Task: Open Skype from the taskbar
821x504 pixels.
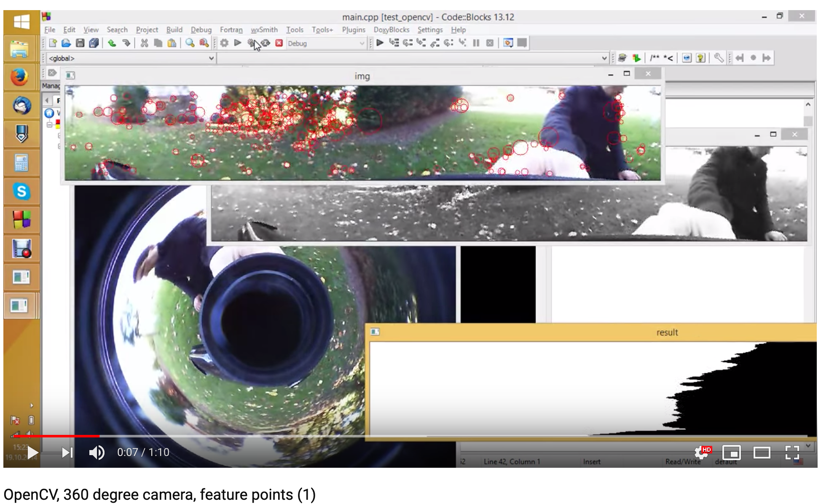Action: pos(21,191)
